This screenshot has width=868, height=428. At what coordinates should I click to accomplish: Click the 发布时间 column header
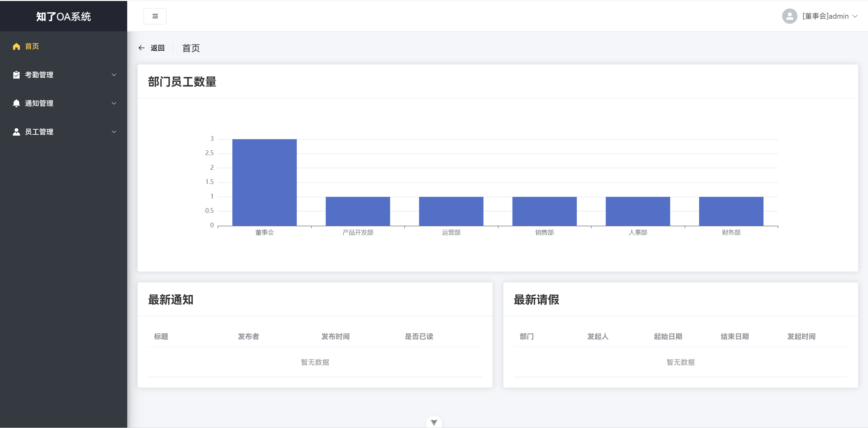[x=335, y=336]
